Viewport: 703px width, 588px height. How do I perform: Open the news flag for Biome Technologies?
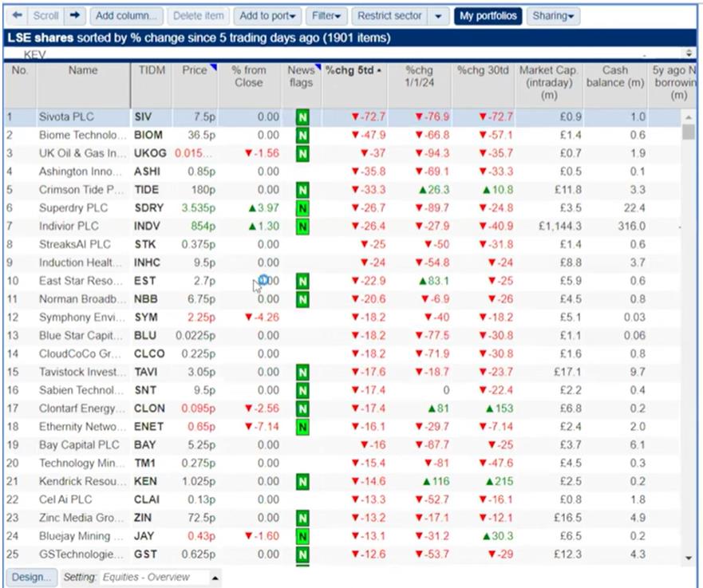pos(302,136)
